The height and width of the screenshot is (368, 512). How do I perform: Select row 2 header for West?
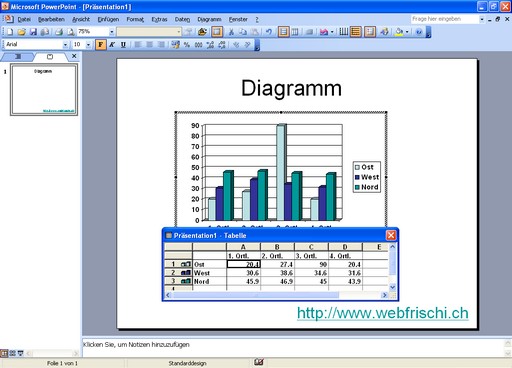[x=178, y=273]
